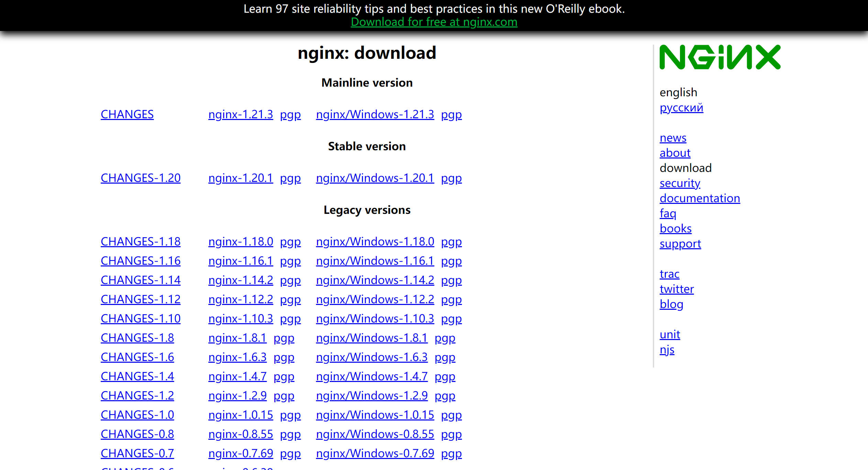Open documentation from sidebar

[700, 198]
